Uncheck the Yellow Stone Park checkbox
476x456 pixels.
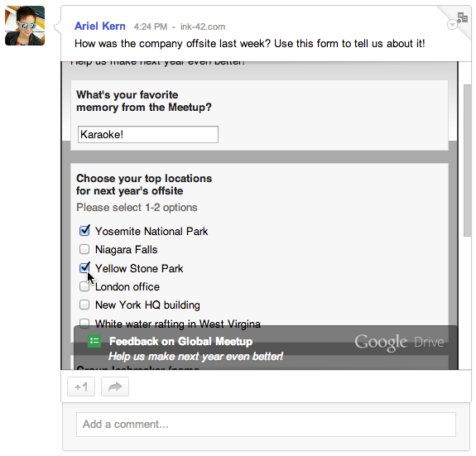[84, 268]
